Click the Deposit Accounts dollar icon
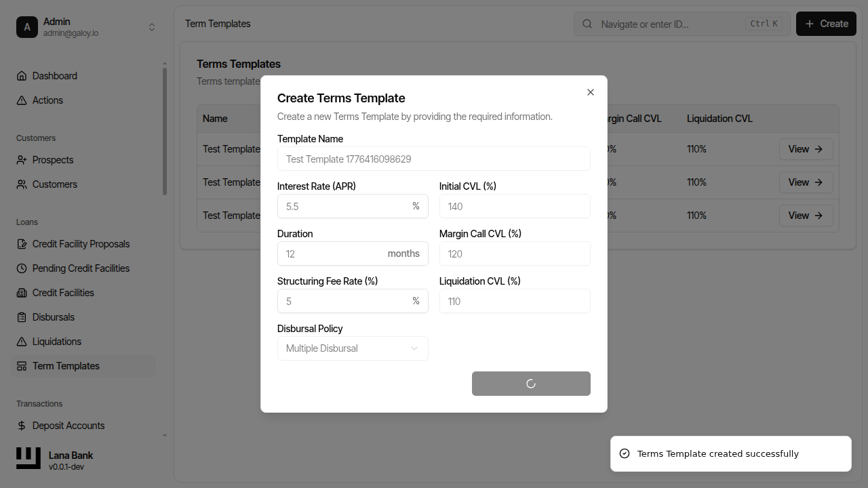Image resolution: width=868 pixels, height=488 pixels. [x=20, y=425]
